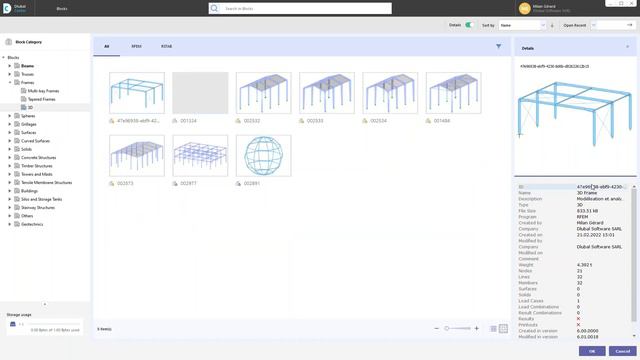The width and height of the screenshot is (640, 360).
Task: Collapse the Frames tree node
Action: (x=10, y=82)
